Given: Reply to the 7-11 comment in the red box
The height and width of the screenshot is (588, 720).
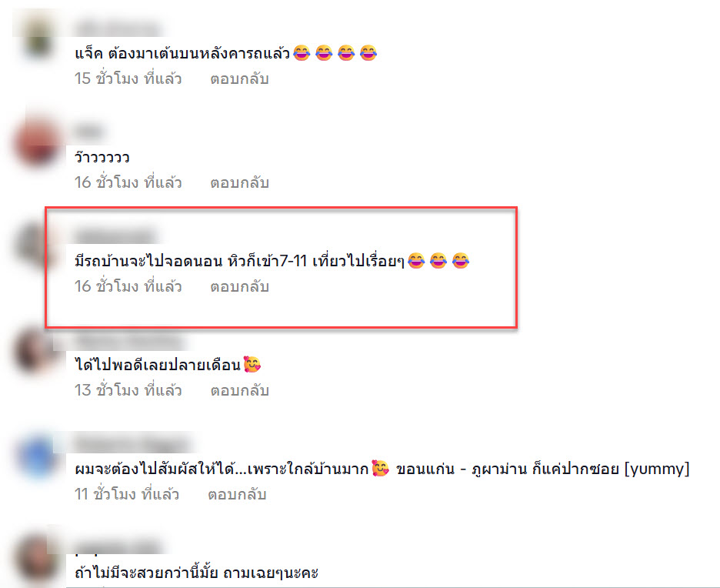Looking at the screenshot, I should (x=239, y=286).
